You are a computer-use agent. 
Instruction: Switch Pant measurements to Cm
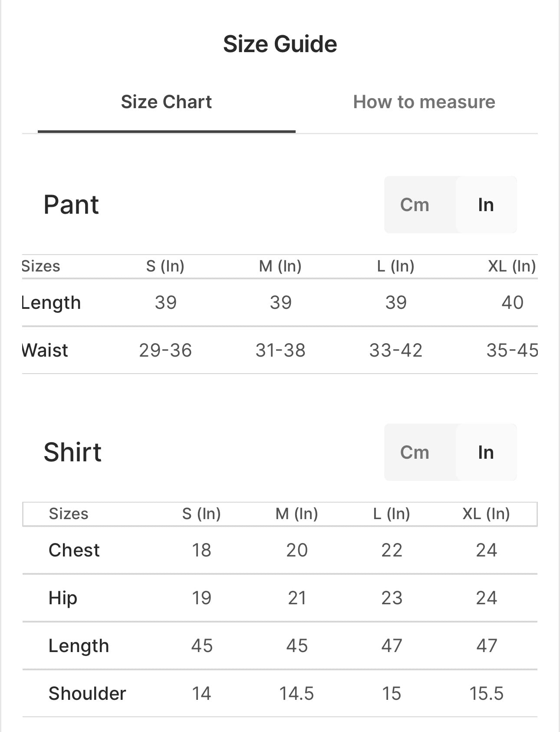click(x=415, y=205)
